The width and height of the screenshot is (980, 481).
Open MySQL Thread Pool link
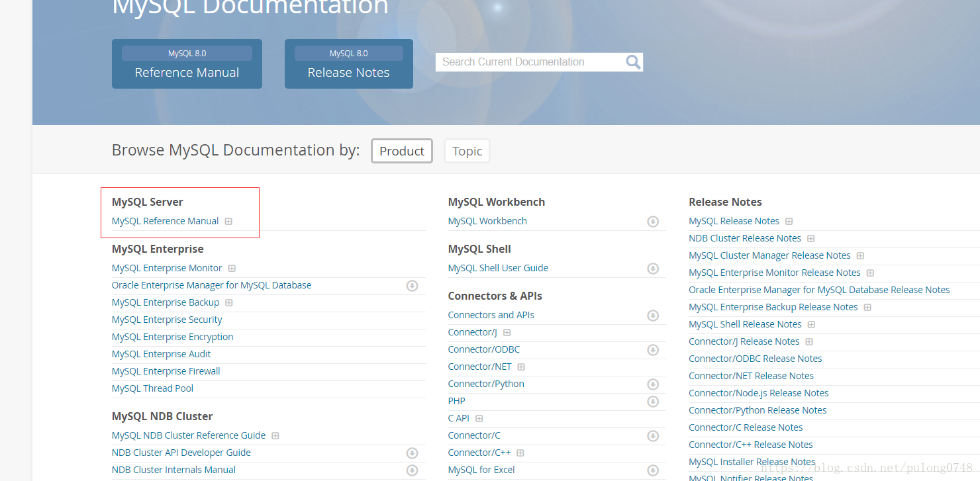coord(152,388)
